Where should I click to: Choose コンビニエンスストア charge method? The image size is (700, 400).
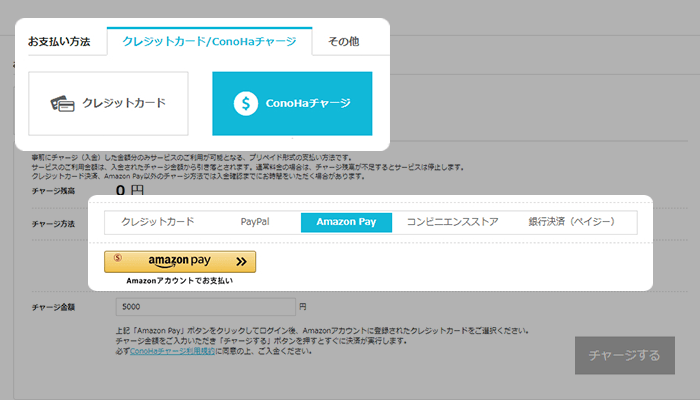click(x=452, y=222)
